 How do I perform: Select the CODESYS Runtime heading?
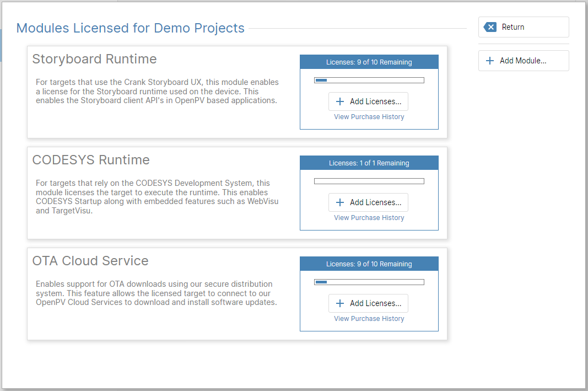91,160
